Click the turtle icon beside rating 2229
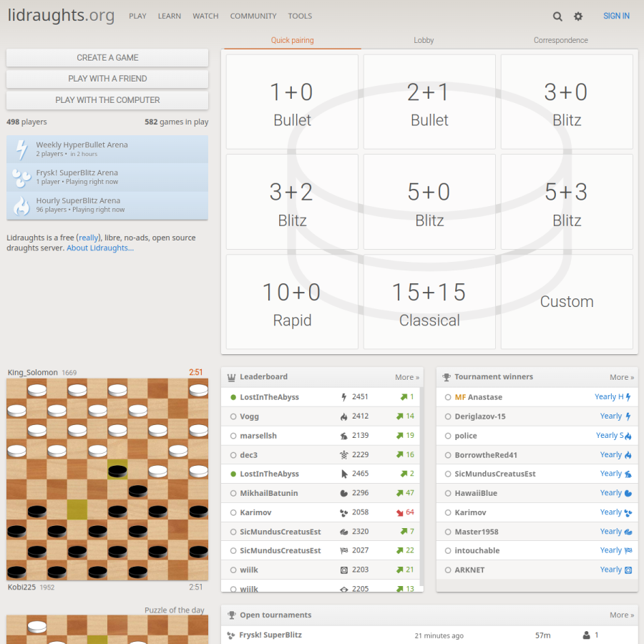Screen dimensions: 644x644 pyautogui.click(x=343, y=454)
